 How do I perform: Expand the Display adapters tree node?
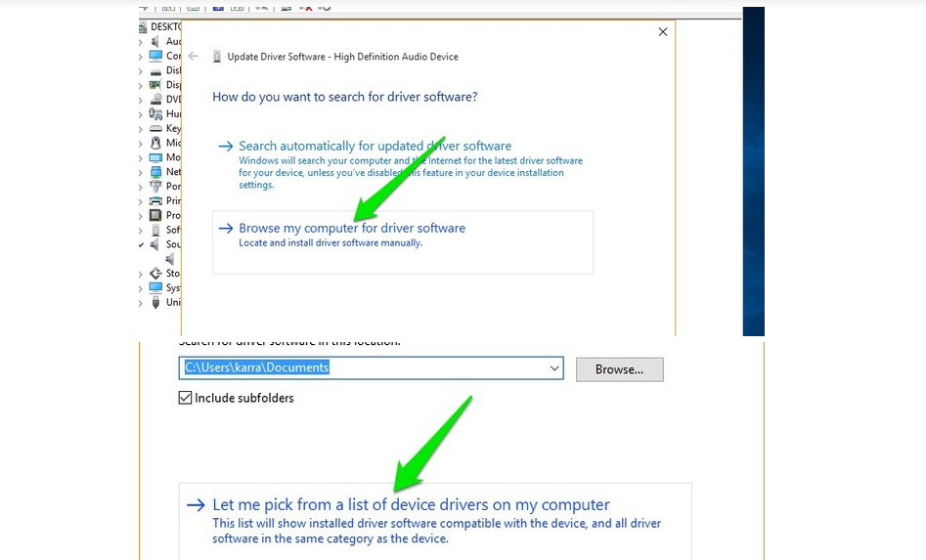pyautogui.click(x=142, y=85)
